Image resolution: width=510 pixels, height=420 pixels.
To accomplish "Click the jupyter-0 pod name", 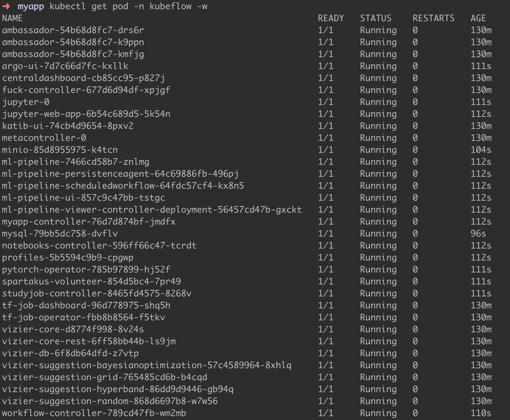I will coord(26,102).
